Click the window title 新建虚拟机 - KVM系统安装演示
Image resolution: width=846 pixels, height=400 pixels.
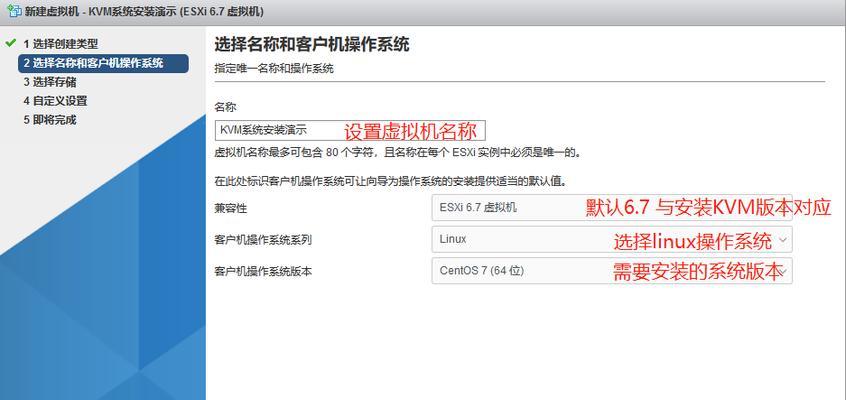144,12
